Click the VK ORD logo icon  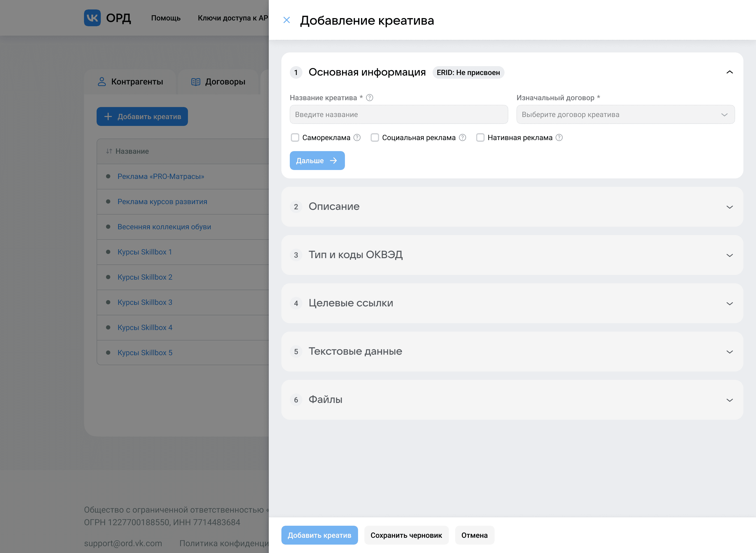(x=92, y=18)
